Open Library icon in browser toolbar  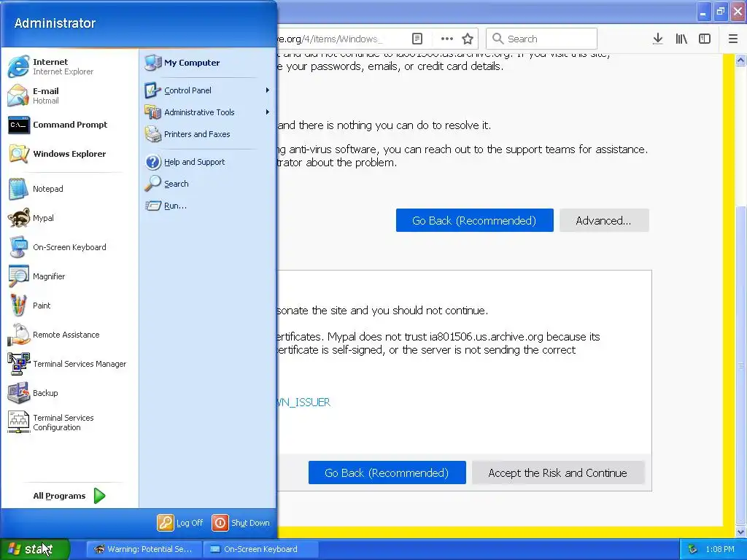681,39
